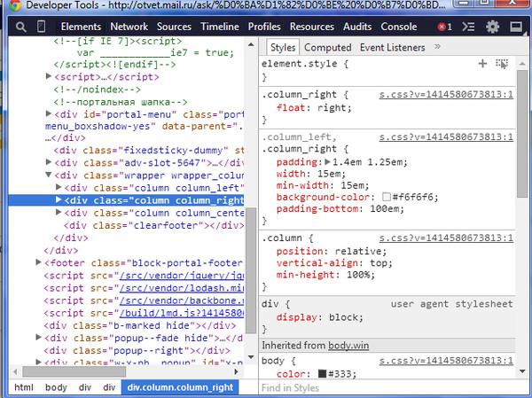Add a new style rule with plus icon
This screenshot has width=532, height=398.
(482, 64)
